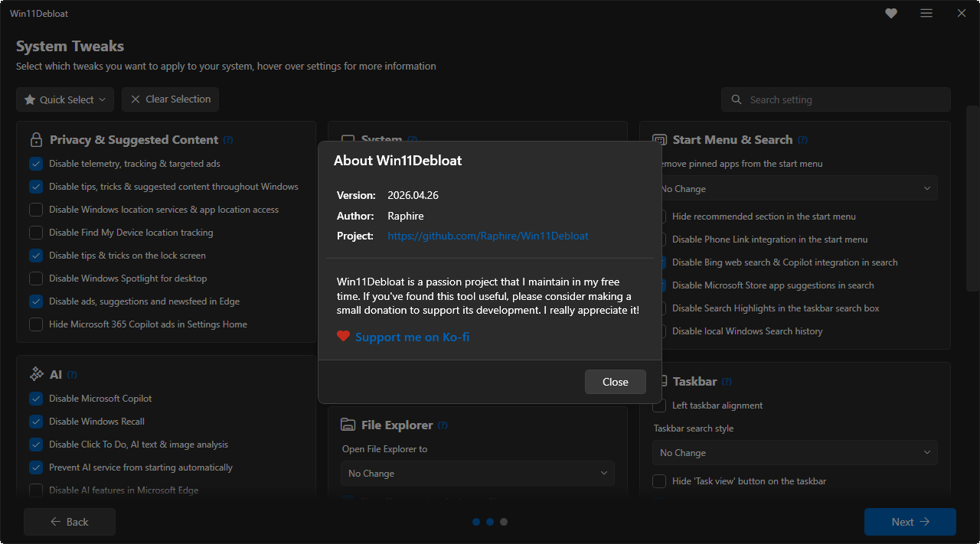This screenshot has width=980, height=544.
Task: Open help for Privacy & Suggested Content
Action: click(x=228, y=140)
